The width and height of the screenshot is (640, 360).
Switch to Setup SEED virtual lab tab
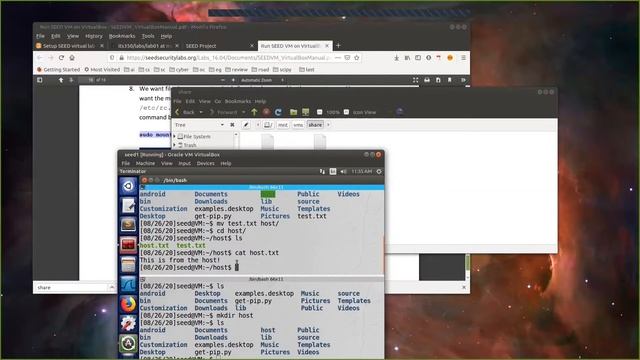click(x=69, y=46)
